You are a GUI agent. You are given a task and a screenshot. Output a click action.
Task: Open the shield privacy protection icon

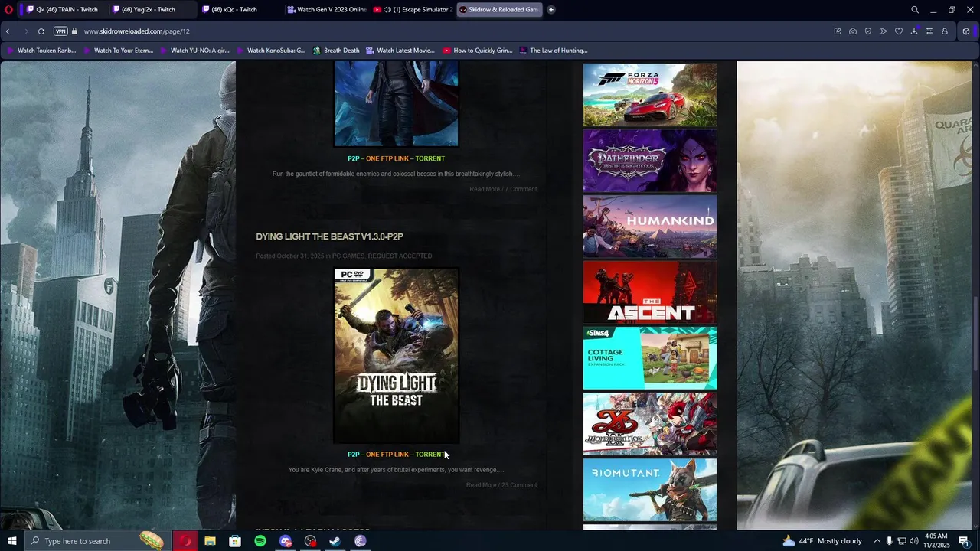[x=868, y=31]
